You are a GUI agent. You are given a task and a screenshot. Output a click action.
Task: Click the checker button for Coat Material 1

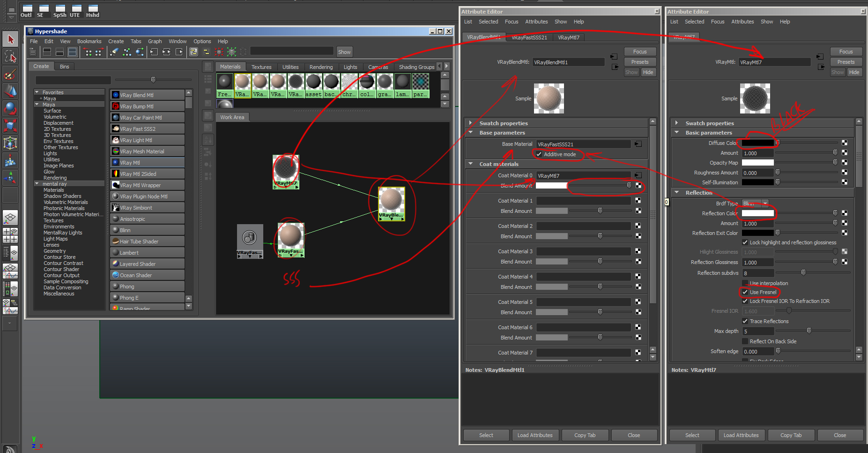(638, 200)
